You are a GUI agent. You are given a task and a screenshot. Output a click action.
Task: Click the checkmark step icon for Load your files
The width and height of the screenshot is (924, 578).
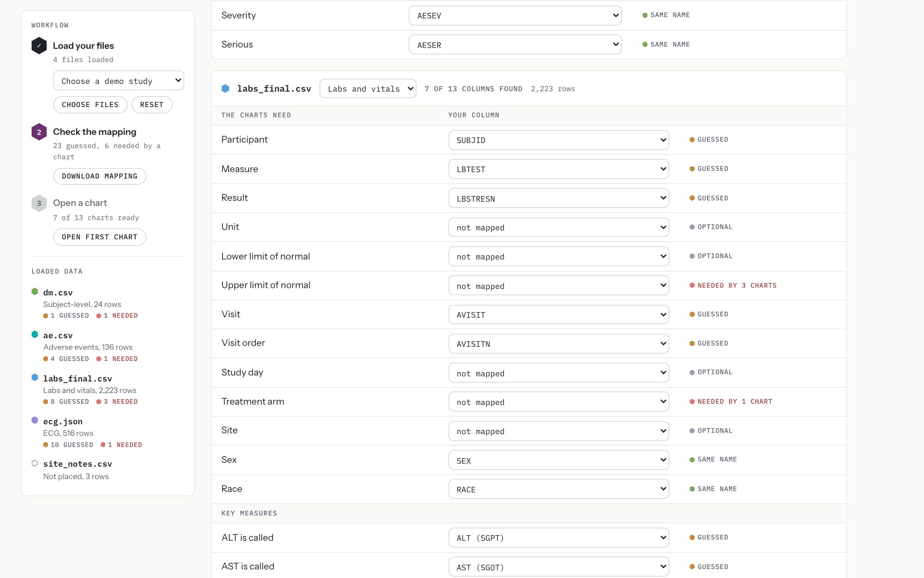pos(39,46)
